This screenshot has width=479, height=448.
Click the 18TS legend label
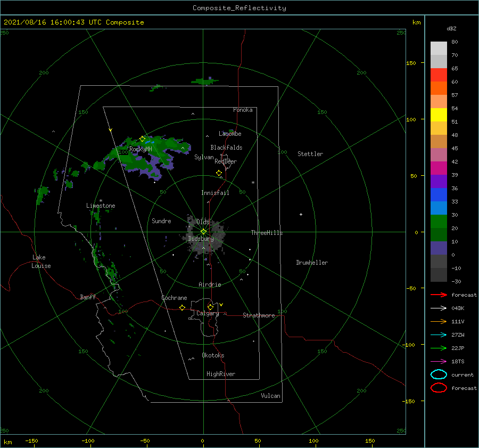(458, 362)
